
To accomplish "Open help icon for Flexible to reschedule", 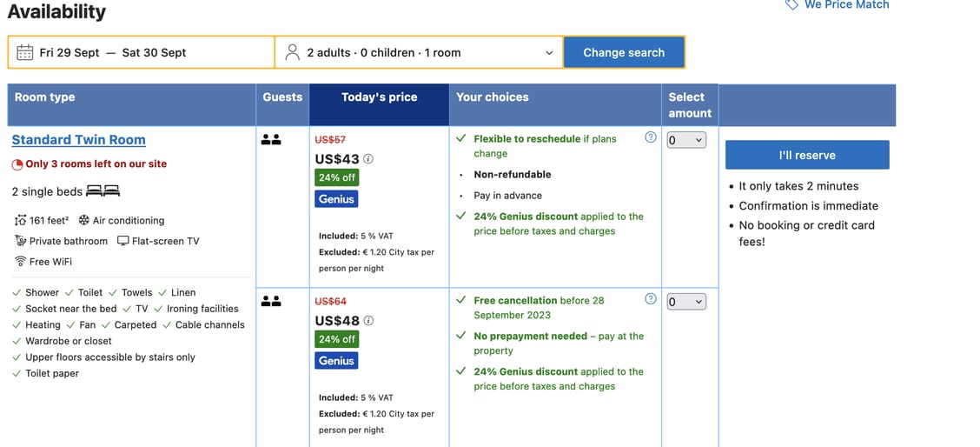I will pos(651,137).
